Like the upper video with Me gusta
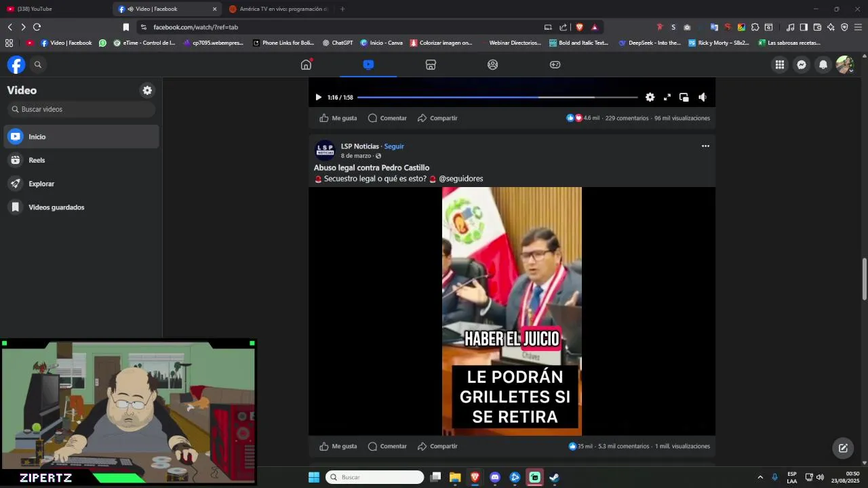The image size is (868, 488). click(338, 118)
